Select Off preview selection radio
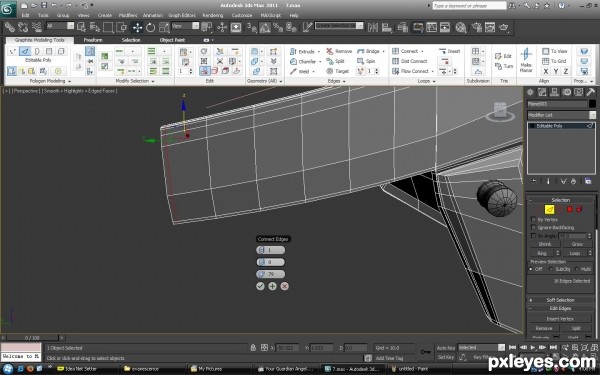Viewport: 600px width, 375px height. (531, 269)
